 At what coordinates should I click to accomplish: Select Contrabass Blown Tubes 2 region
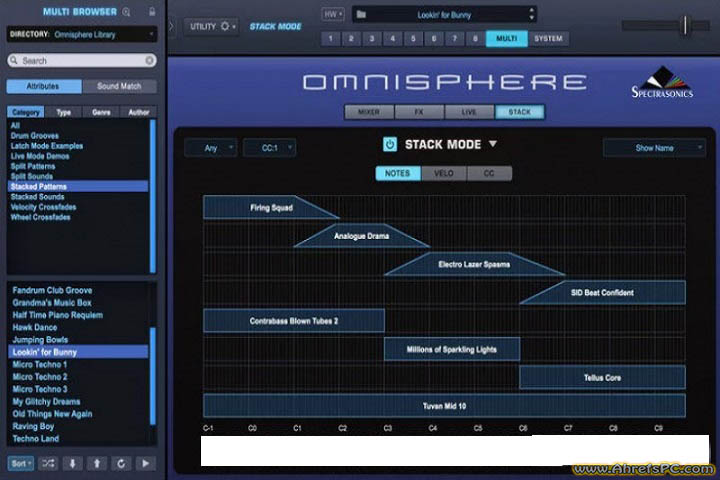pos(294,321)
